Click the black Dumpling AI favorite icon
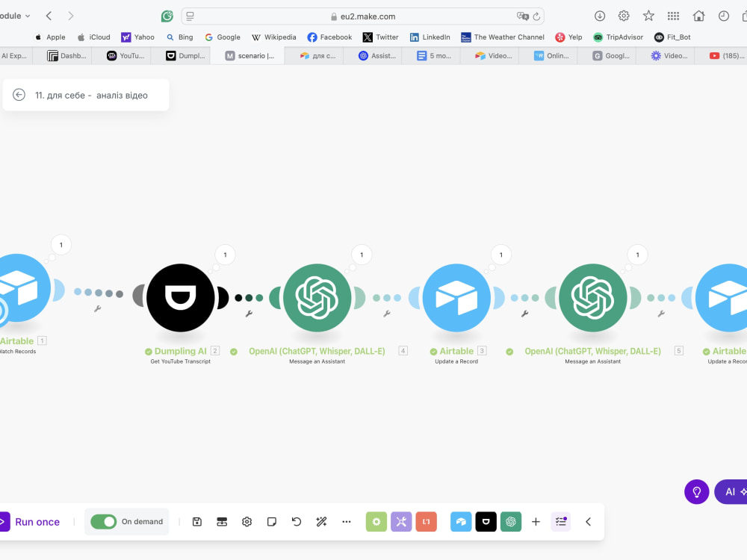Viewport: 747px width, 560px height. 486,522
